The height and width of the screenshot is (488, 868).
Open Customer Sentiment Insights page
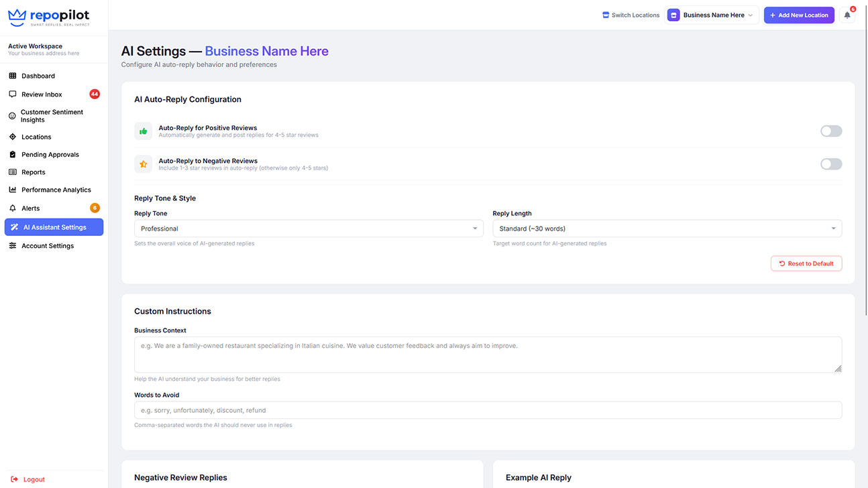pos(54,116)
